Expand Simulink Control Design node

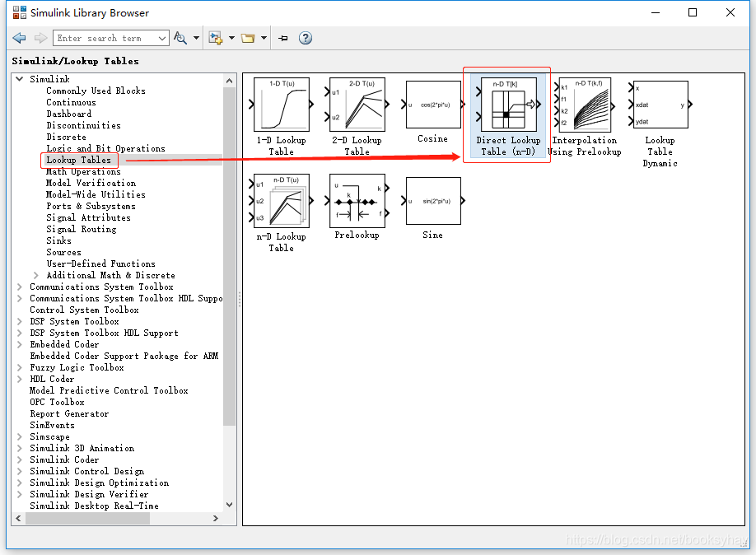pyautogui.click(x=19, y=471)
